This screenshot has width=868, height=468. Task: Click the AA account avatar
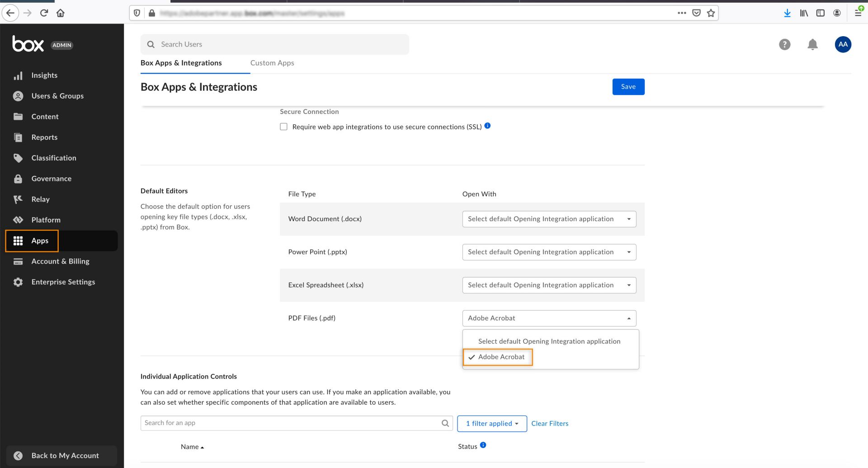(x=843, y=44)
